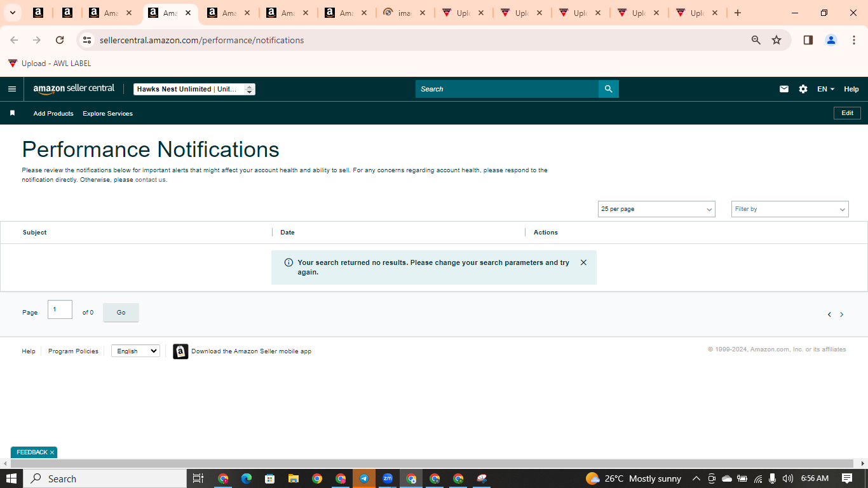868x488 pixels.
Task: Click the Amazon Seller Central logo
Action: (74, 89)
